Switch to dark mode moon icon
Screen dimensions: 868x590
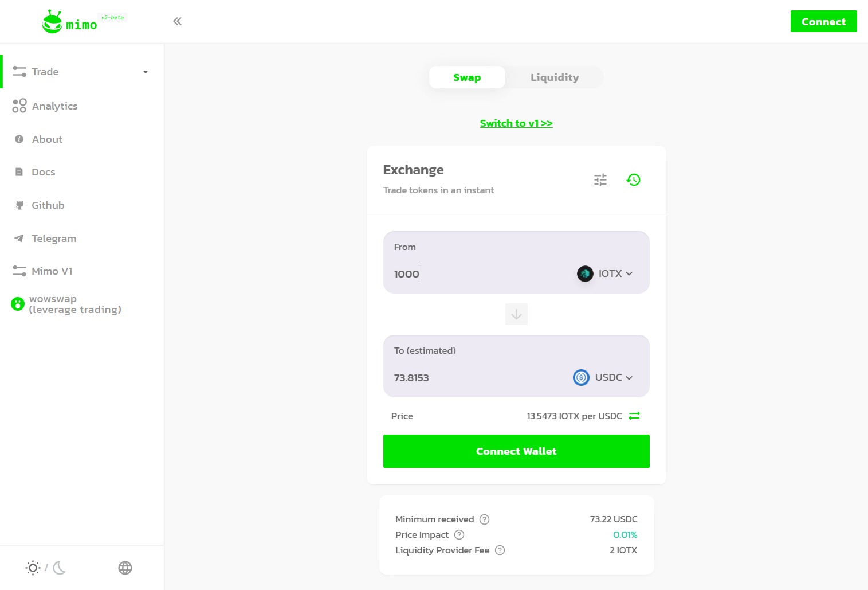(x=60, y=568)
